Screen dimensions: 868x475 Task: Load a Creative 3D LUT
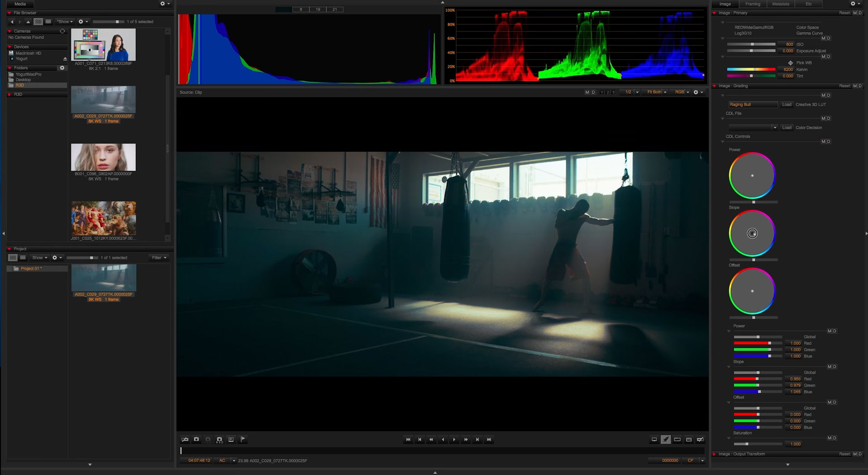tap(787, 105)
